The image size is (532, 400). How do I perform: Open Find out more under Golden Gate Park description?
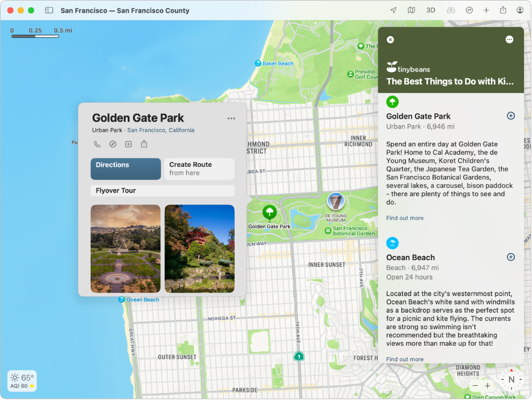coord(405,218)
